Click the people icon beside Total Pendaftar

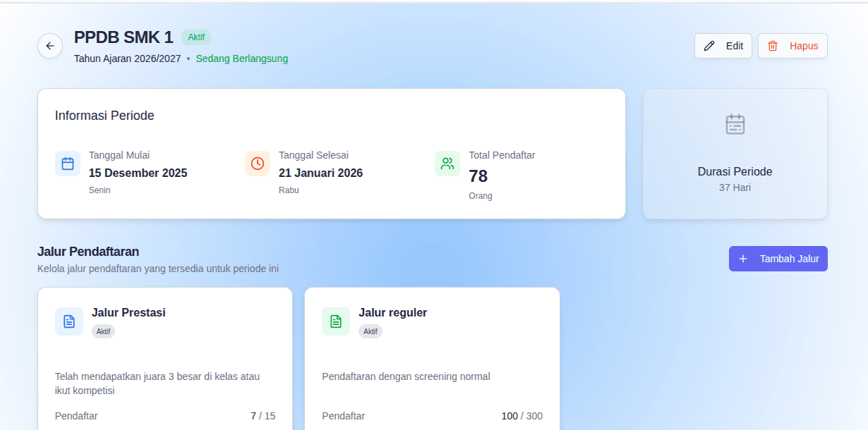(447, 163)
